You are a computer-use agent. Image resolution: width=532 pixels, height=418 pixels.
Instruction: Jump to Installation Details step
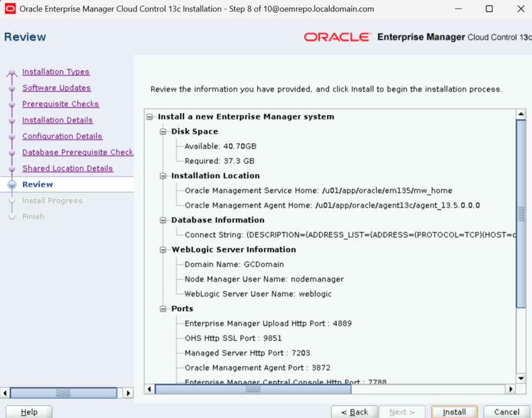point(57,120)
